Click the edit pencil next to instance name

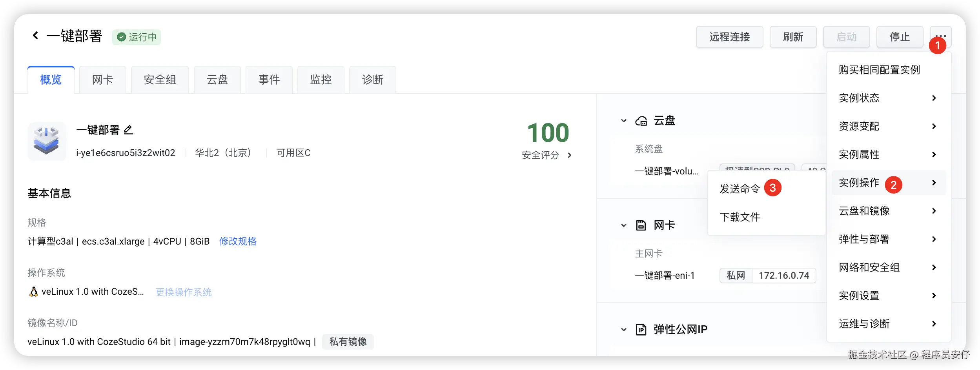[x=128, y=130]
